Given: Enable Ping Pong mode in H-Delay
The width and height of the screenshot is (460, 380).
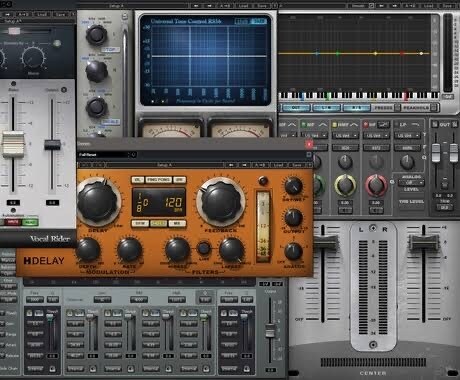Looking at the screenshot, I should (159, 180).
